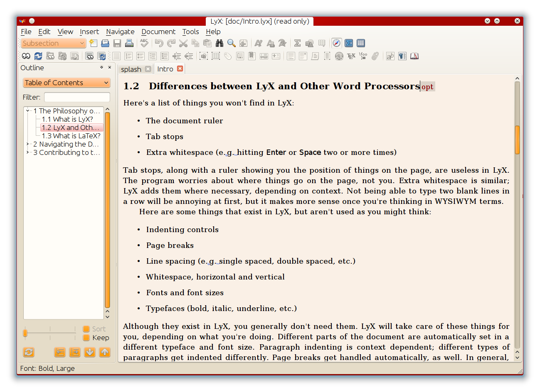540x392 pixels.
Task: Focus the outline Filter text field
Action: point(77,97)
